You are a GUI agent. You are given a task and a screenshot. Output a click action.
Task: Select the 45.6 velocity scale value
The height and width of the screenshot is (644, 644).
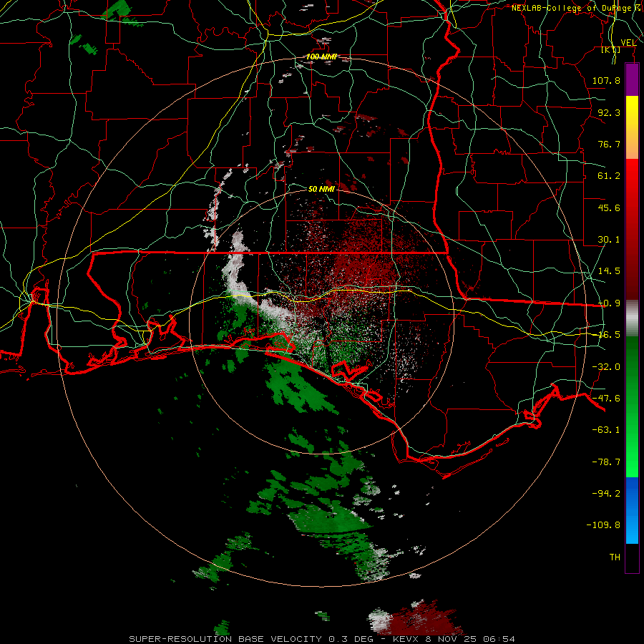609,208
